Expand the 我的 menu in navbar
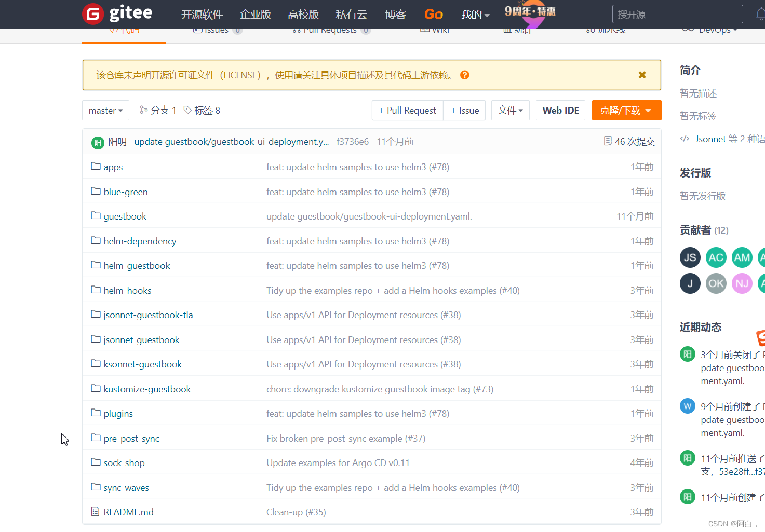The height and width of the screenshot is (532, 765). pyautogui.click(x=475, y=15)
